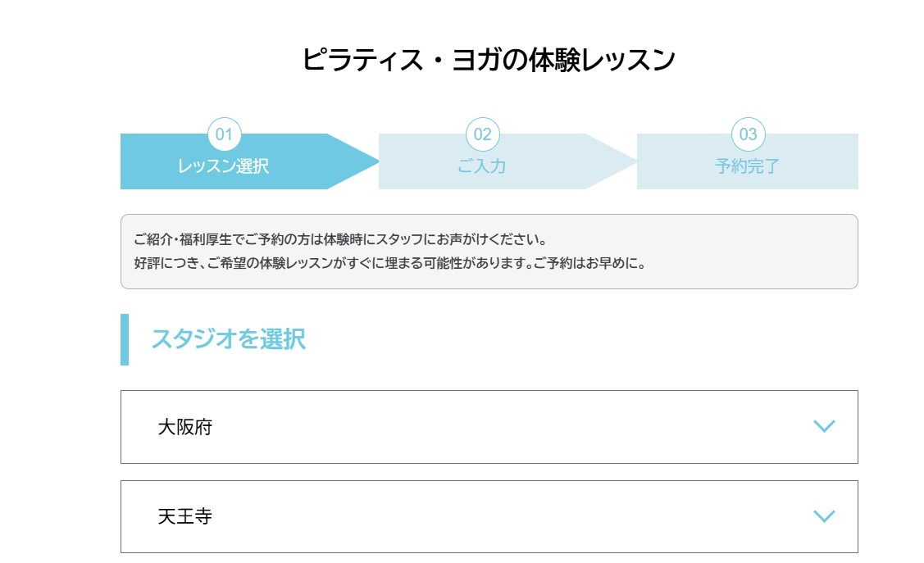Click the ピラティス・ヨガの体験レッスン page title

(x=489, y=60)
